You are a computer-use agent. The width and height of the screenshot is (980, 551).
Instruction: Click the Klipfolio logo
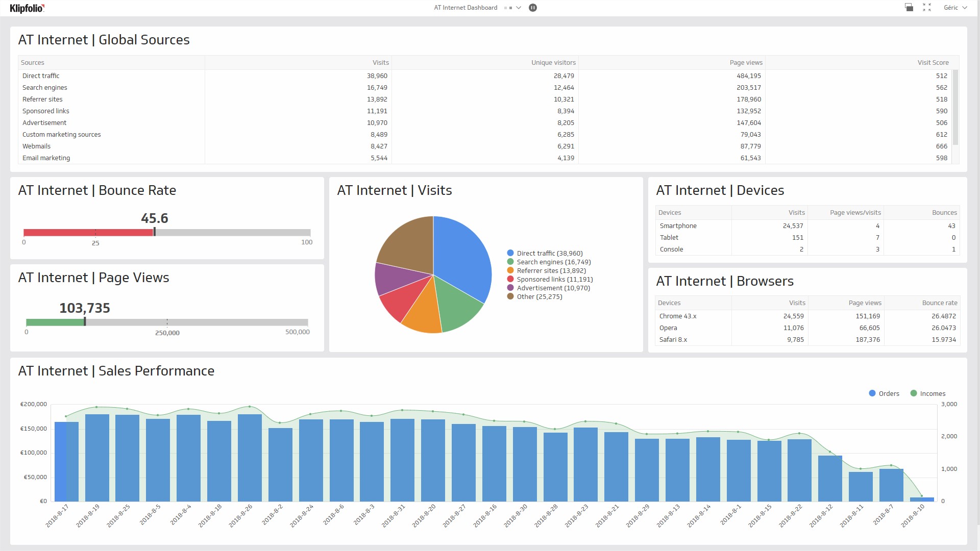point(27,8)
